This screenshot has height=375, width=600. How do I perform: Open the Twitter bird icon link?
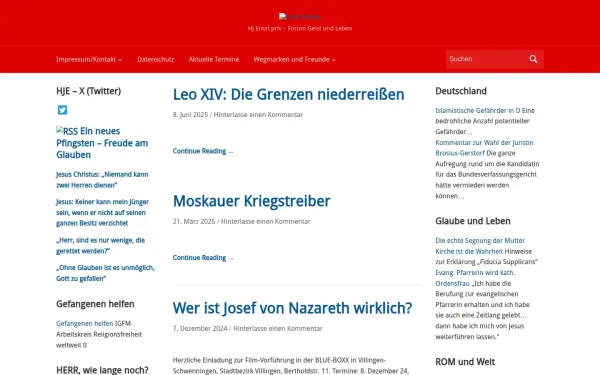tap(62, 110)
